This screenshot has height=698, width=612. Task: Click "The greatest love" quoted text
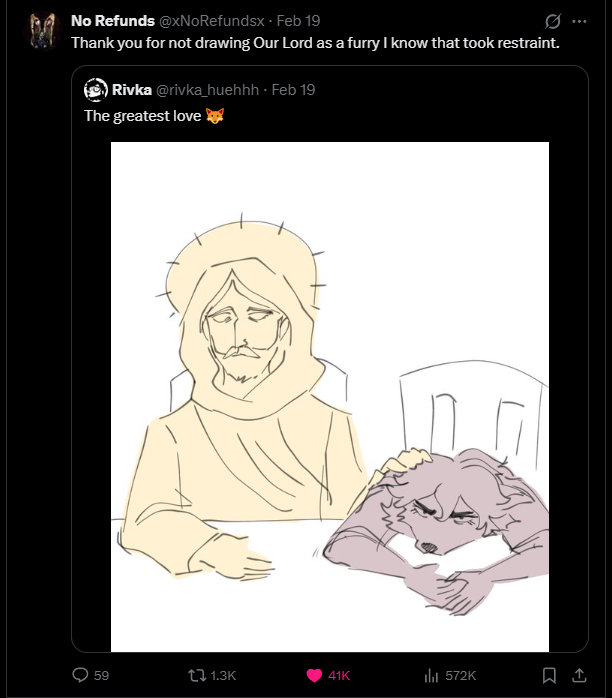[142, 116]
